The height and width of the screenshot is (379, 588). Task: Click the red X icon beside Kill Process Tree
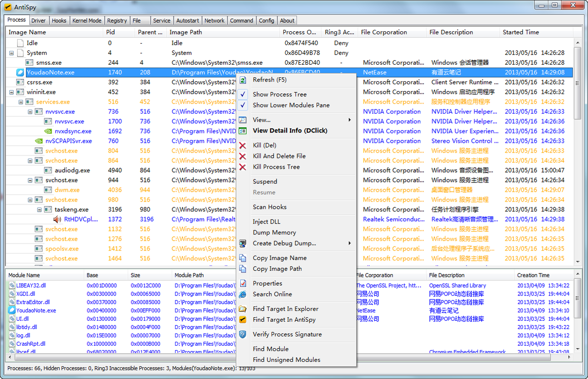pyautogui.click(x=243, y=167)
